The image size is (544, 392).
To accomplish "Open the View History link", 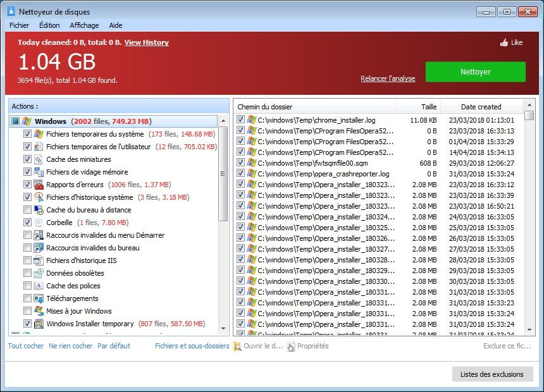I will click(146, 42).
